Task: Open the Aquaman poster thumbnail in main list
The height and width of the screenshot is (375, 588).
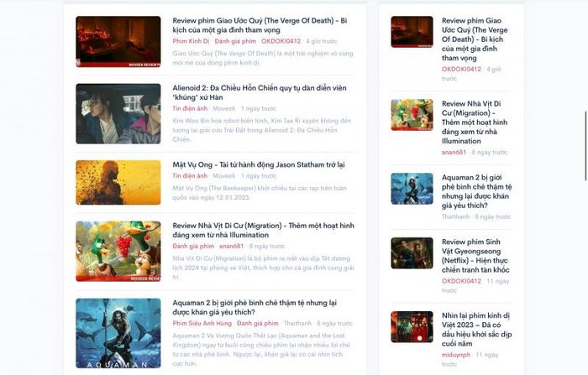Action: click(x=118, y=333)
